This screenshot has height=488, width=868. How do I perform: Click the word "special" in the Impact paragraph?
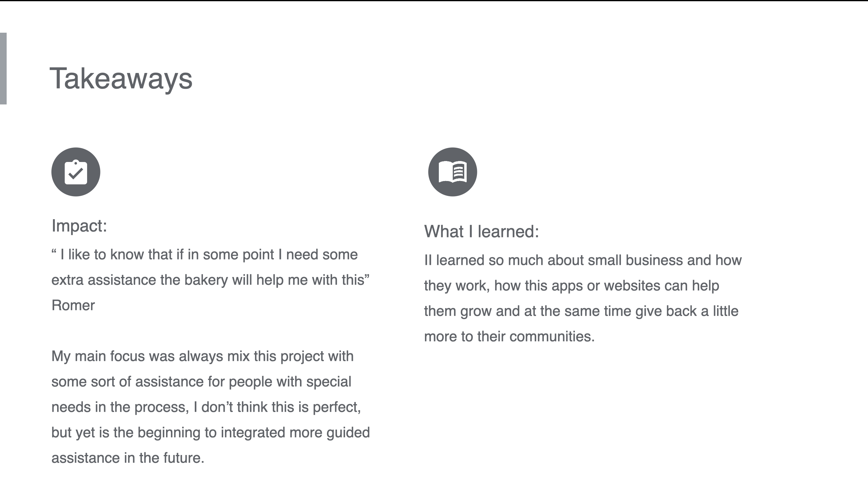(329, 382)
